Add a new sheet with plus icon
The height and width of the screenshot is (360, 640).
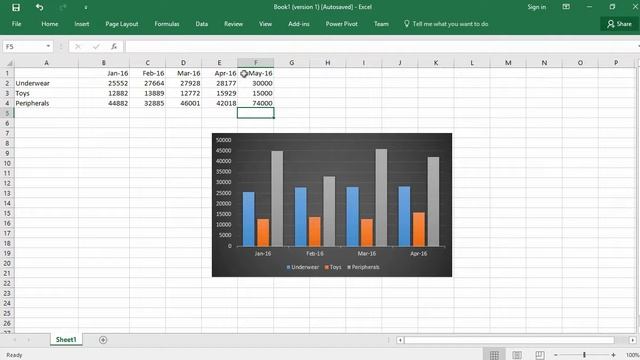103,340
